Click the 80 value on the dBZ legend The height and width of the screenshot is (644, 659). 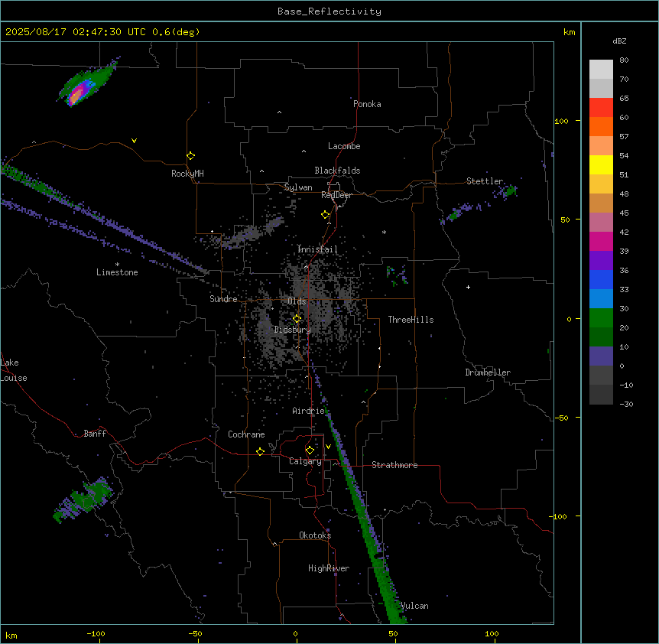tap(624, 60)
